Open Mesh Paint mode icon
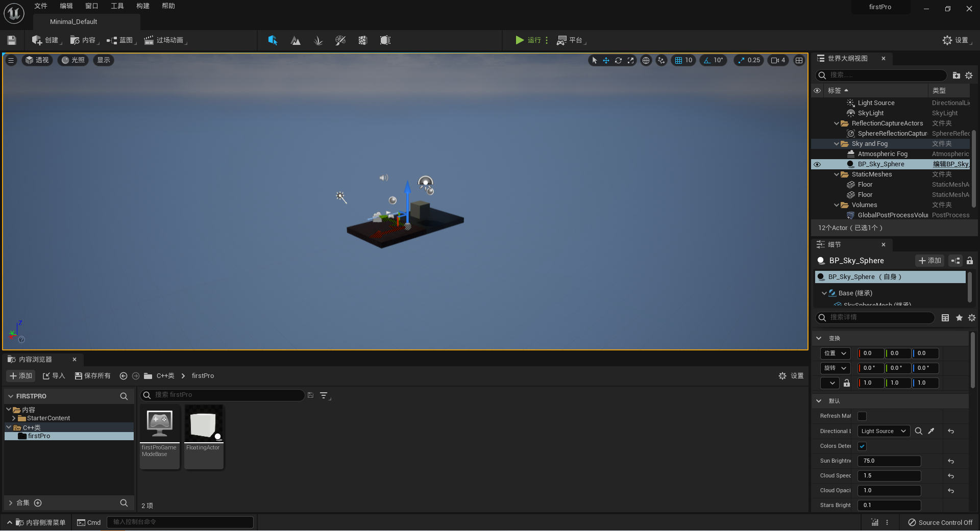Viewport: 980px width, 531px height. 340,40
